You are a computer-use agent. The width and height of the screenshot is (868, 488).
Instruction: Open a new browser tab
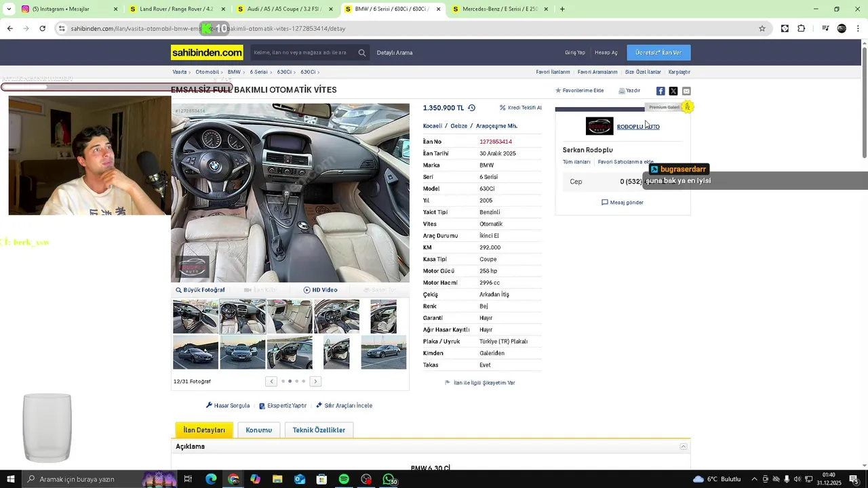(x=562, y=9)
